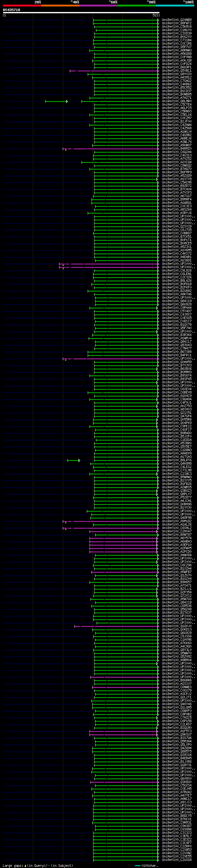Select the UniRef100_C9PEI2 label
This screenshot has width=197, height=868.
coord(177,426)
